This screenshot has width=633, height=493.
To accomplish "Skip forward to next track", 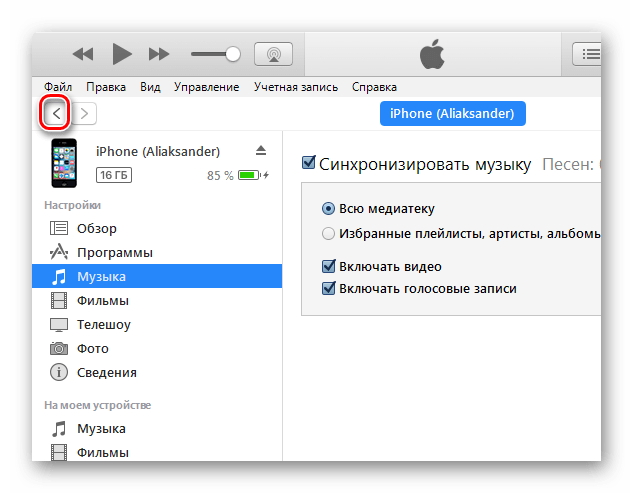I will [x=159, y=54].
